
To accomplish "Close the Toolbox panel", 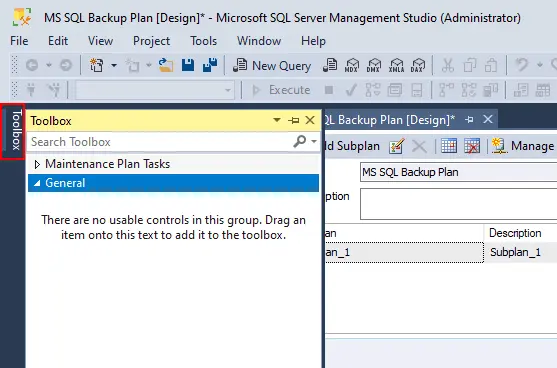I will coord(310,120).
